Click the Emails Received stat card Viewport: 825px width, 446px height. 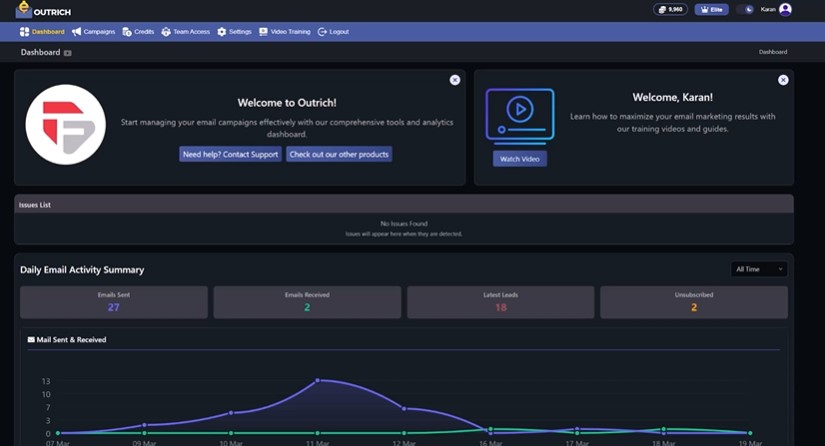tap(307, 302)
